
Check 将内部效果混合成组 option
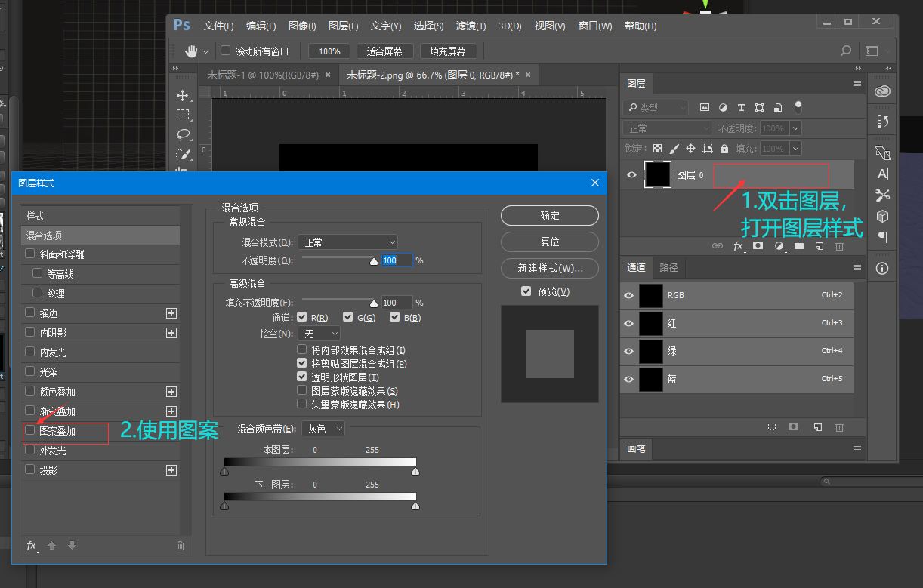(x=302, y=350)
